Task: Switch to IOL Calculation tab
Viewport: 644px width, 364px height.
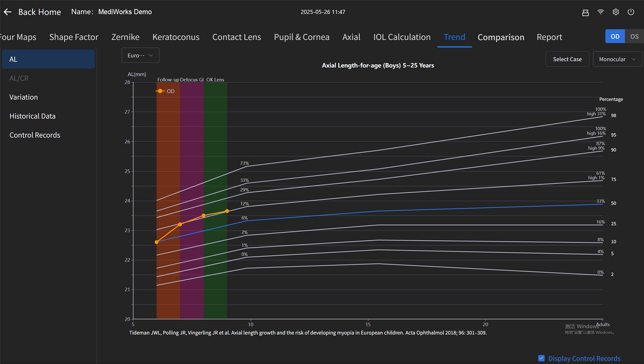Action: tap(401, 37)
